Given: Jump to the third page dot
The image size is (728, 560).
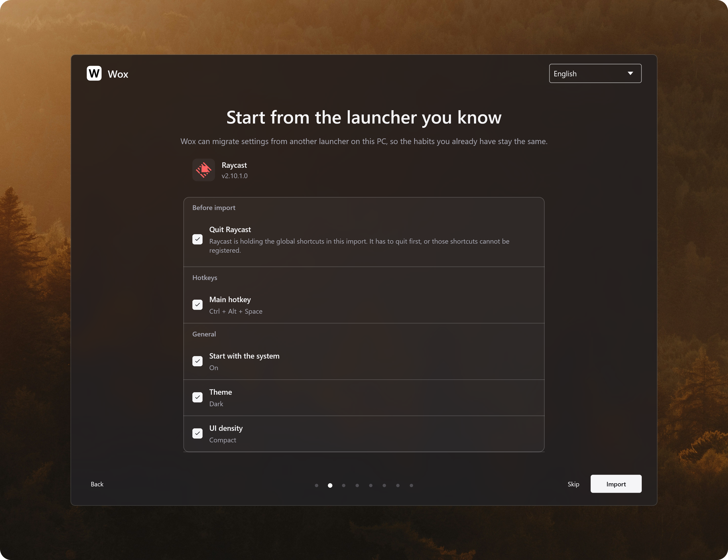Looking at the screenshot, I should (344, 485).
